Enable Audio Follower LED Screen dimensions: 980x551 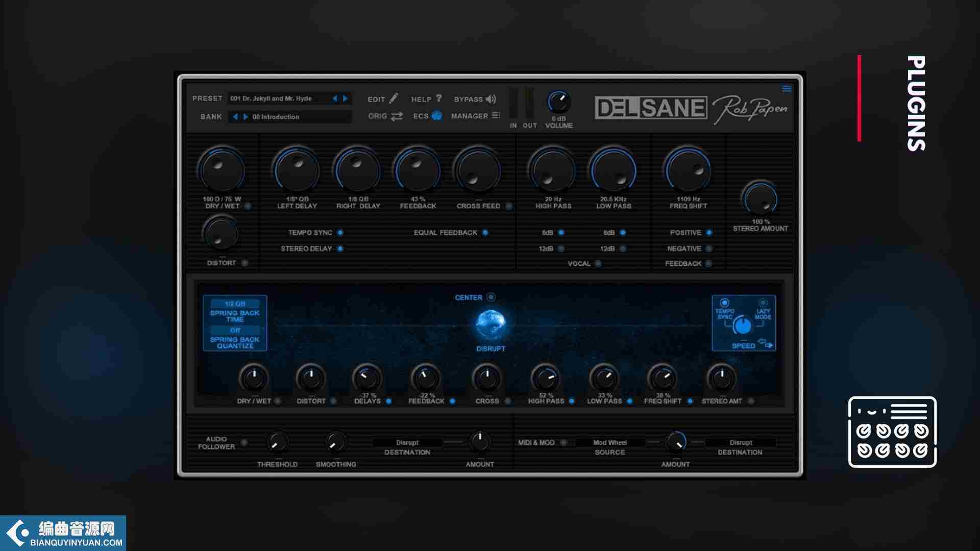pos(244,442)
